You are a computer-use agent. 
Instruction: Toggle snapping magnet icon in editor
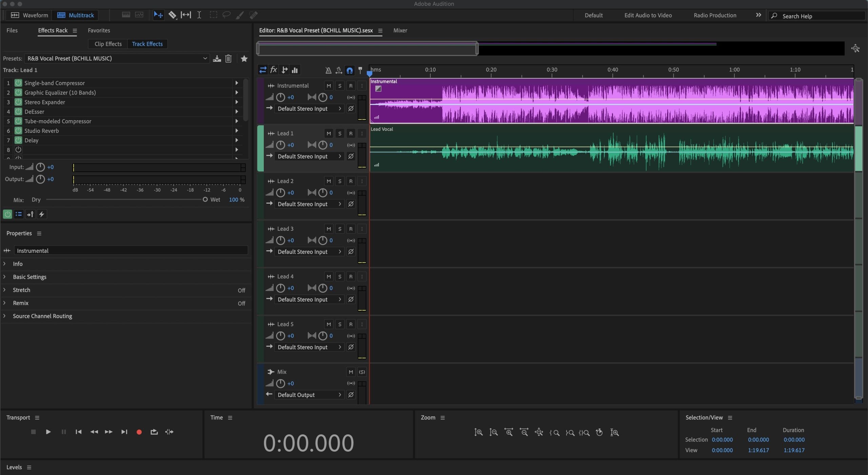(x=350, y=70)
